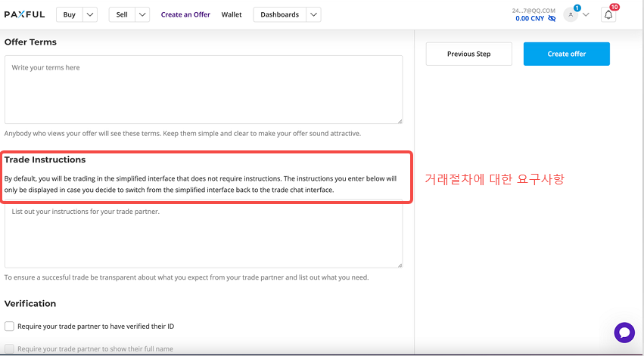Click the Paxful logo
The height and width of the screenshot is (356, 644).
click(24, 15)
